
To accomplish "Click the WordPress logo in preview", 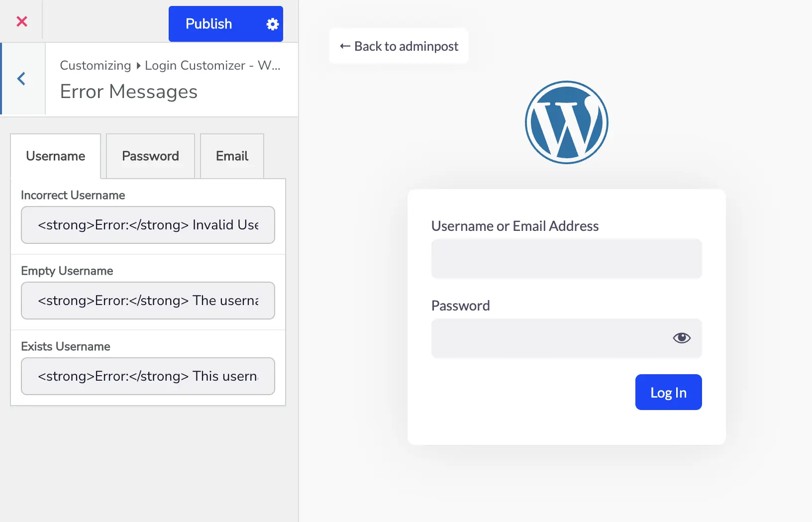I will pyautogui.click(x=567, y=122).
